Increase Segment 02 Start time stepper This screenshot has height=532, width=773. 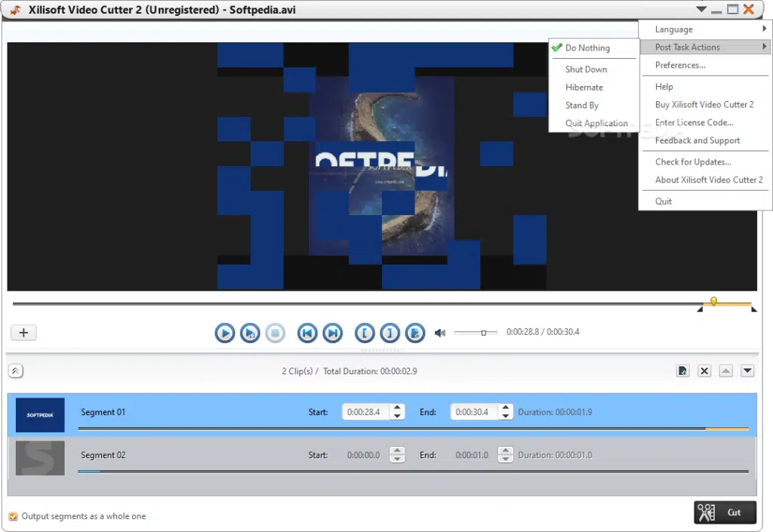point(397,451)
